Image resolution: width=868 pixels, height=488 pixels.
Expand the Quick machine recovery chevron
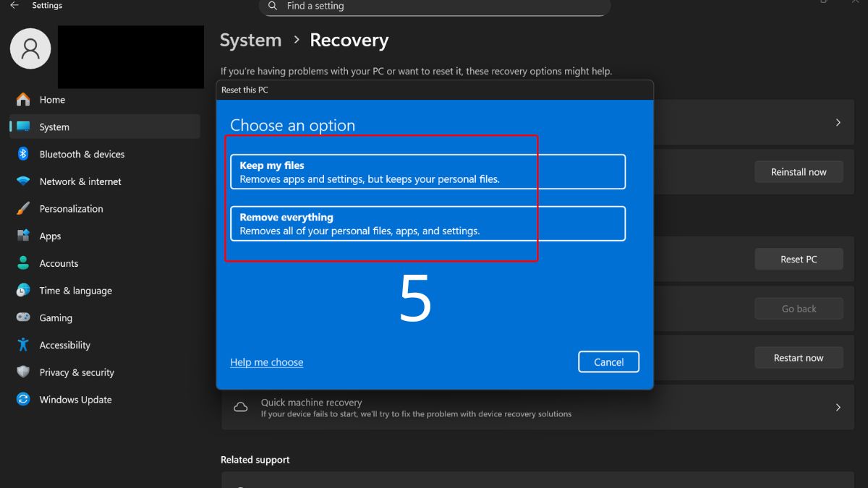pyautogui.click(x=838, y=408)
